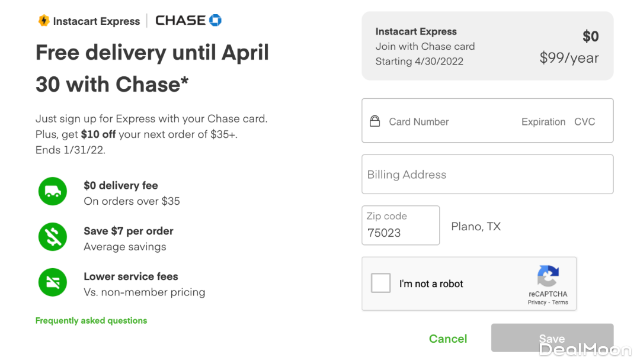The height and width of the screenshot is (364, 640).
Task: Click the padlock icon in card field
Action: click(375, 121)
